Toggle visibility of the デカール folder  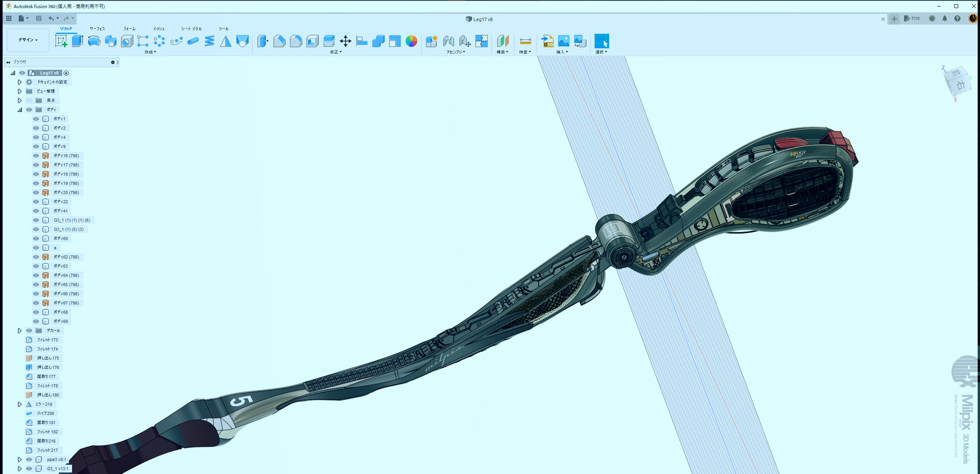click(x=28, y=330)
